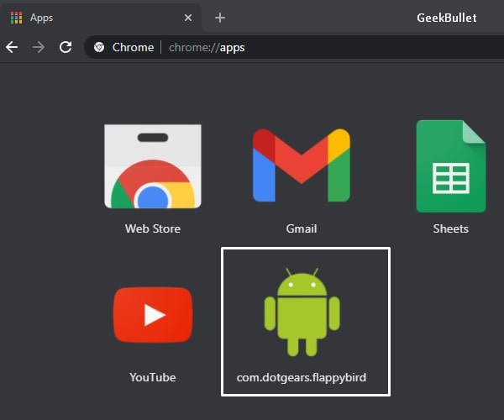Launch the Gmail app icon
The height and width of the screenshot is (420, 504).
(302, 165)
